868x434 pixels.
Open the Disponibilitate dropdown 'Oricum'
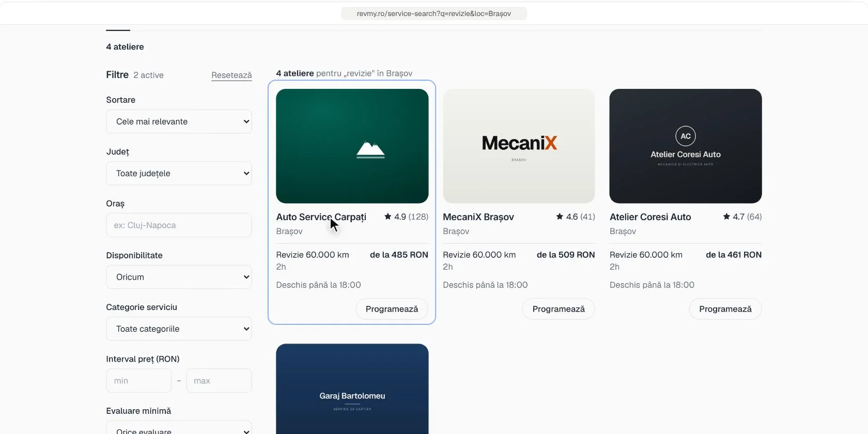(x=179, y=277)
